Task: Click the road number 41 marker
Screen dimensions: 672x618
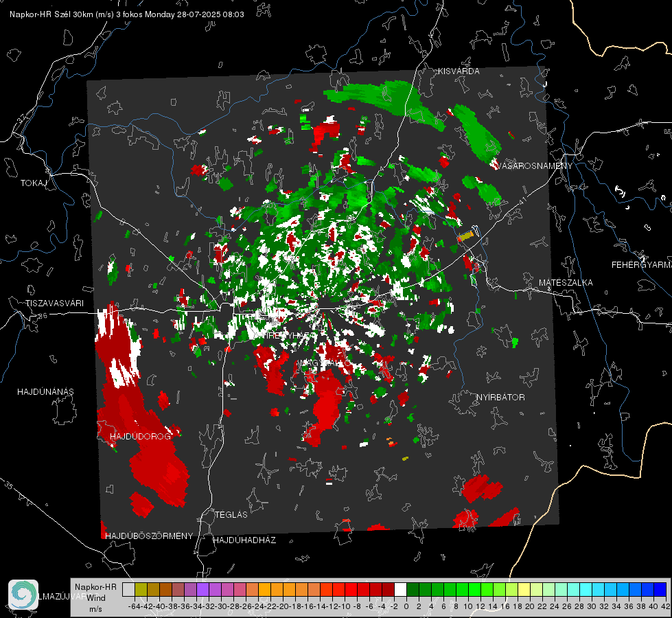Action: pyautogui.click(x=521, y=201)
